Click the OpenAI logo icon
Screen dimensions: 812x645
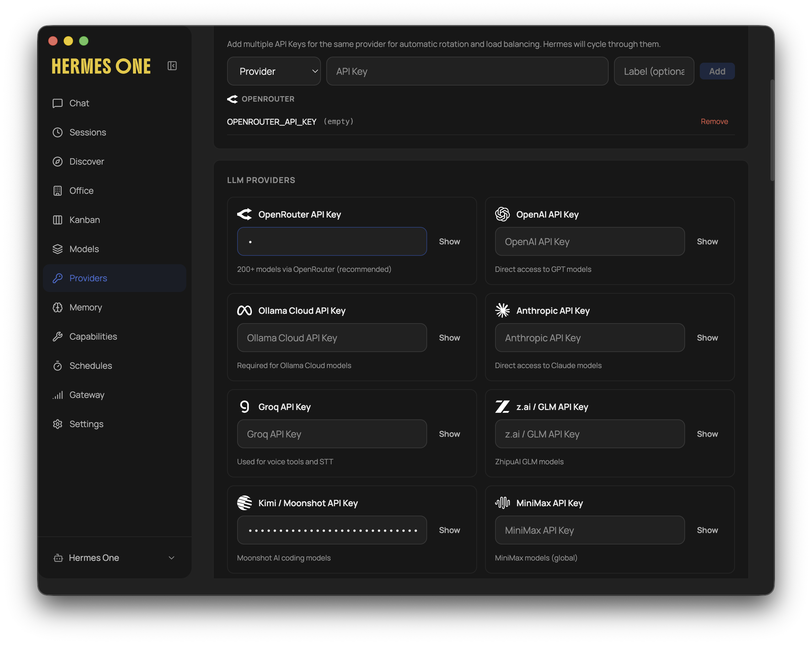(502, 215)
